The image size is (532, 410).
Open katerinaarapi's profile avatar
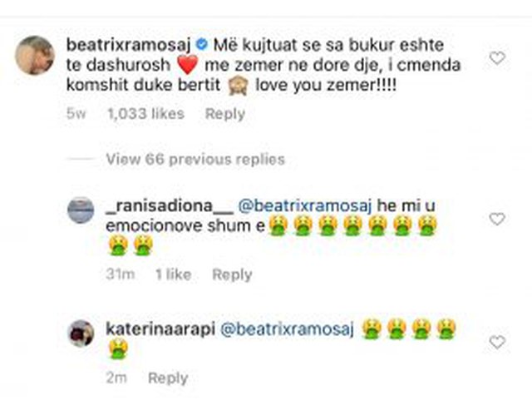[x=81, y=333]
